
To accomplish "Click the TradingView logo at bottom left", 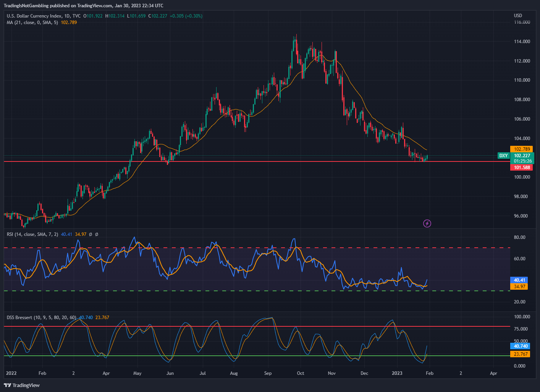I will tap(22, 385).
